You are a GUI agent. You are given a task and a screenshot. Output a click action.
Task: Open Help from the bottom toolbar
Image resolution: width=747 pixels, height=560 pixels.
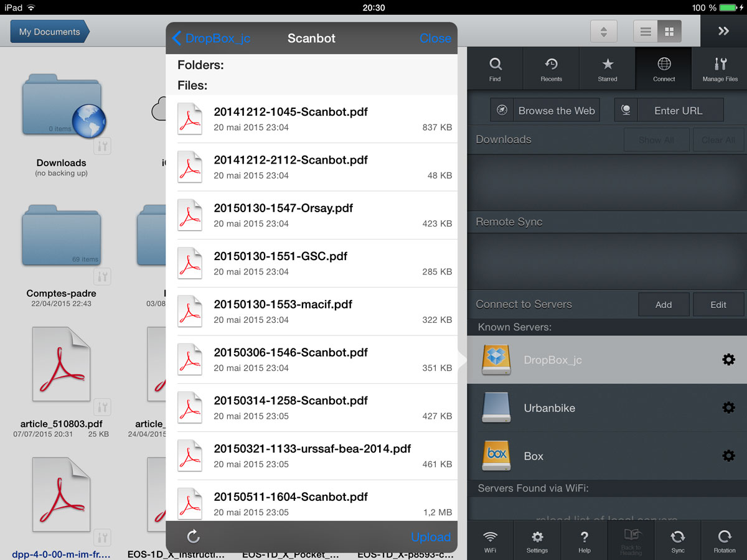pos(584,540)
